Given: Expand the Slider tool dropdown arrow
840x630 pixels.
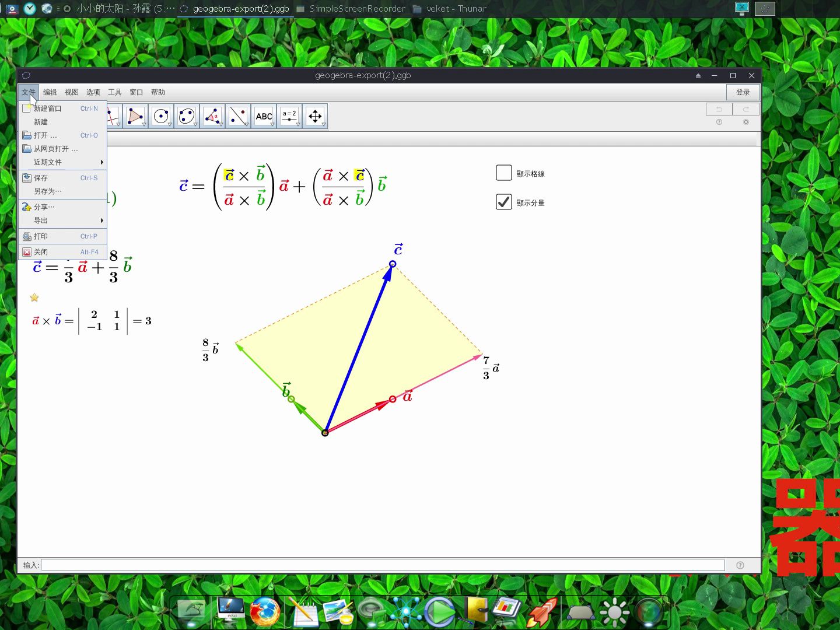Looking at the screenshot, I should click(298, 124).
